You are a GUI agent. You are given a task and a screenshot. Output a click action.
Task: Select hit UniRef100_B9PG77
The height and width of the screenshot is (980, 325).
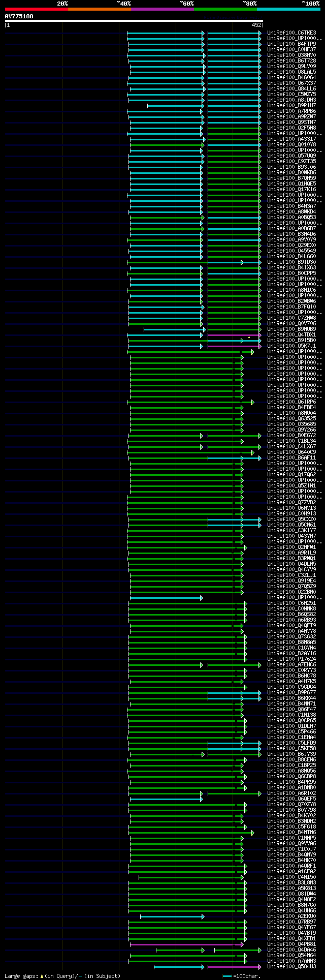point(291,693)
